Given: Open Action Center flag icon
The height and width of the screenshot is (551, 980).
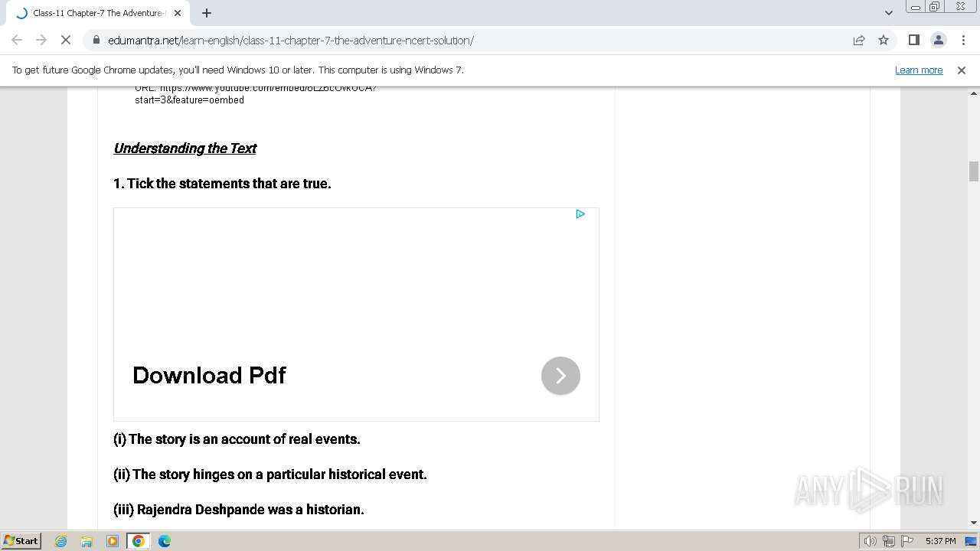Looking at the screenshot, I should [907, 541].
